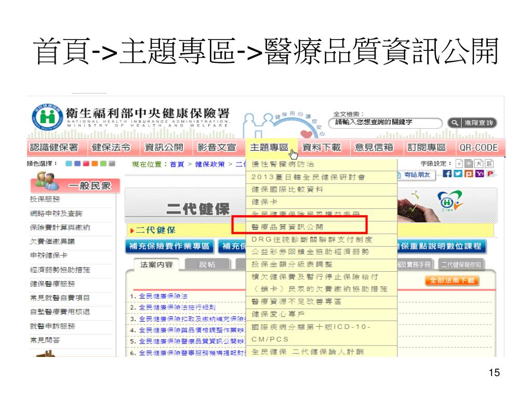Screen dimensions: 532x399
Task: Click the keyword search input field
Action: (x=385, y=123)
